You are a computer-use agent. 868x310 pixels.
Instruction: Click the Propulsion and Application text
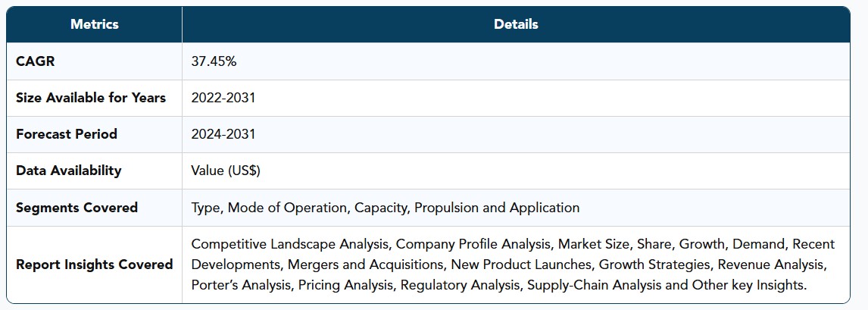497,208
